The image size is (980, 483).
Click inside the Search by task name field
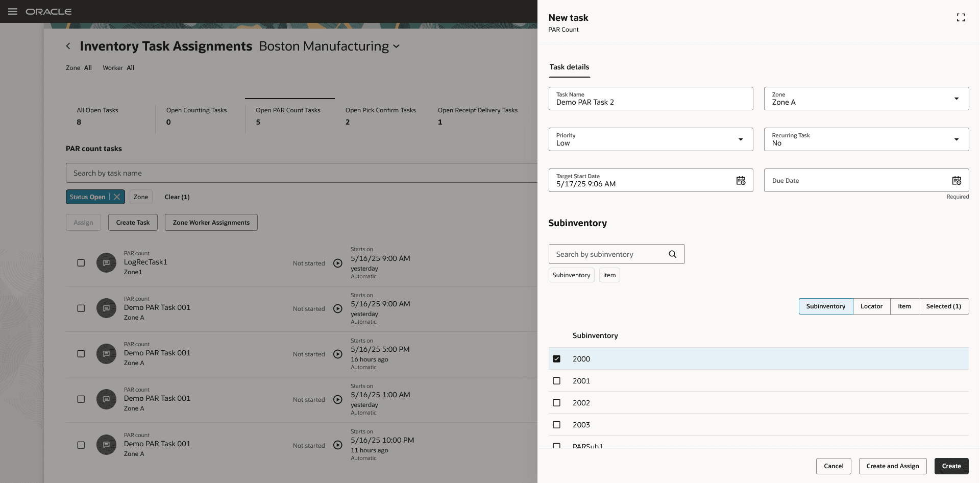coord(204,173)
